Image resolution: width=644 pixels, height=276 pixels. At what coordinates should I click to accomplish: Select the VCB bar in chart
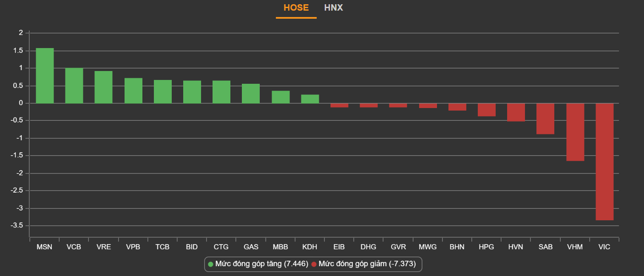click(x=74, y=85)
